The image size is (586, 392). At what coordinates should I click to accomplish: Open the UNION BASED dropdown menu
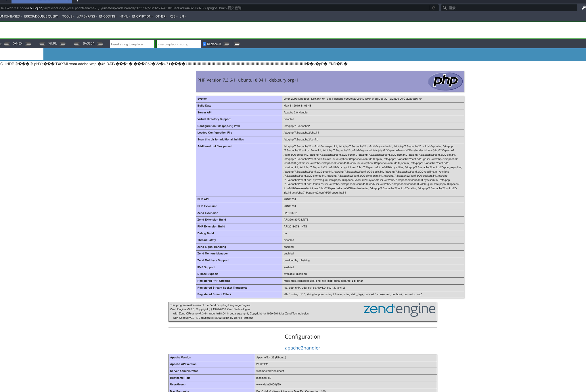click(x=11, y=16)
